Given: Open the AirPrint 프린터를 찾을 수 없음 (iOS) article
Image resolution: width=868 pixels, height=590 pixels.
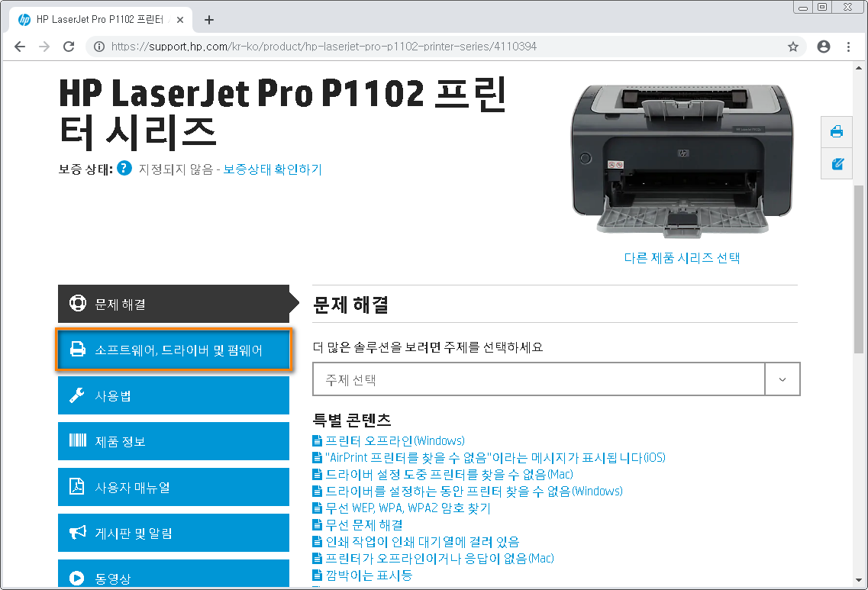Looking at the screenshot, I should click(x=495, y=458).
